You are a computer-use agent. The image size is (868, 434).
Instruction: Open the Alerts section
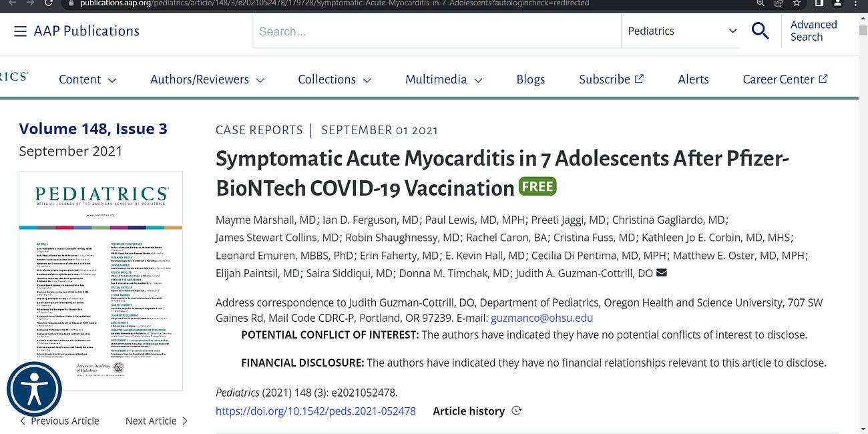click(693, 79)
